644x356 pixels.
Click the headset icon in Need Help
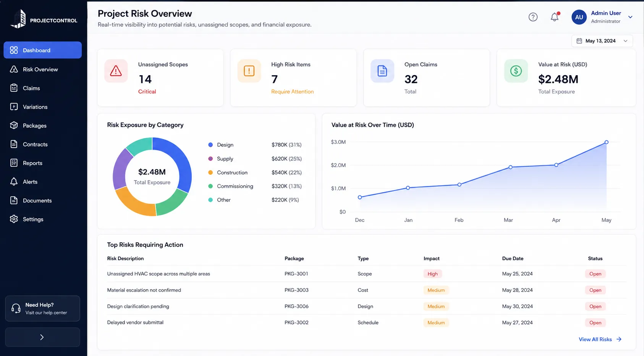(x=16, y=308)
